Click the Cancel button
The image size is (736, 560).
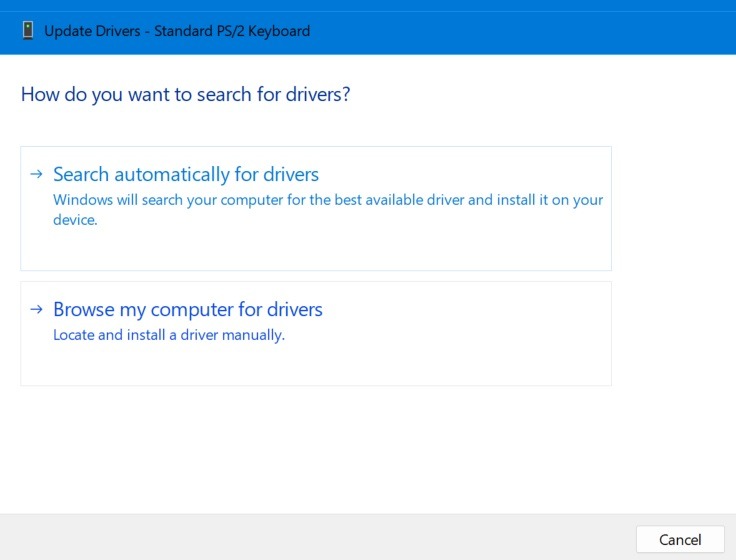click(680, 539)
